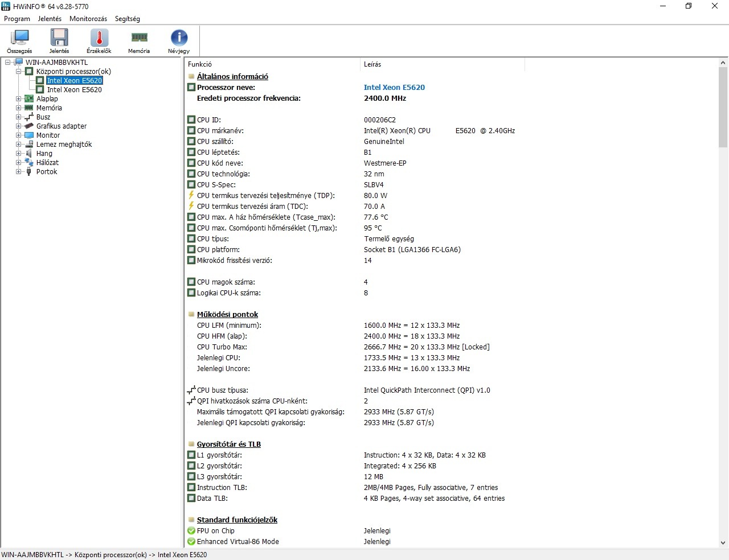
Task: Click section icon beside Működési pontok
Action: (x=191, y=314)
